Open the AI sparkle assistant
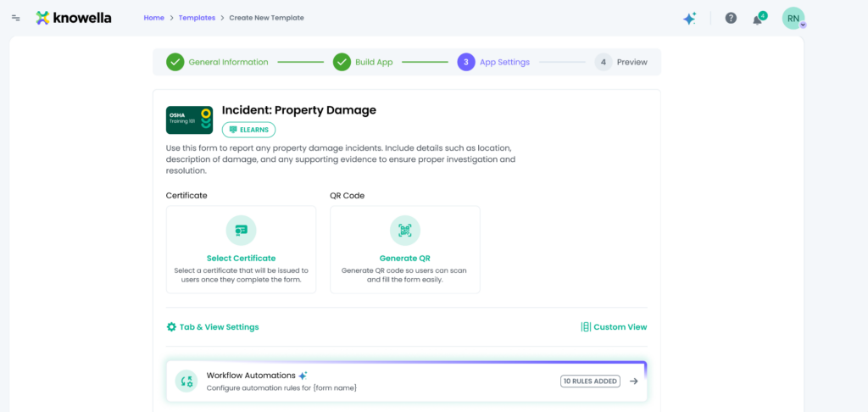 click(689, 18)
